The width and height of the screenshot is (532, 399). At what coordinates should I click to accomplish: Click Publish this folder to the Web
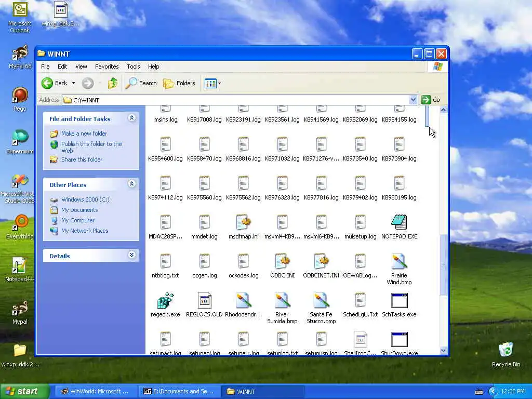click(91, 147)
